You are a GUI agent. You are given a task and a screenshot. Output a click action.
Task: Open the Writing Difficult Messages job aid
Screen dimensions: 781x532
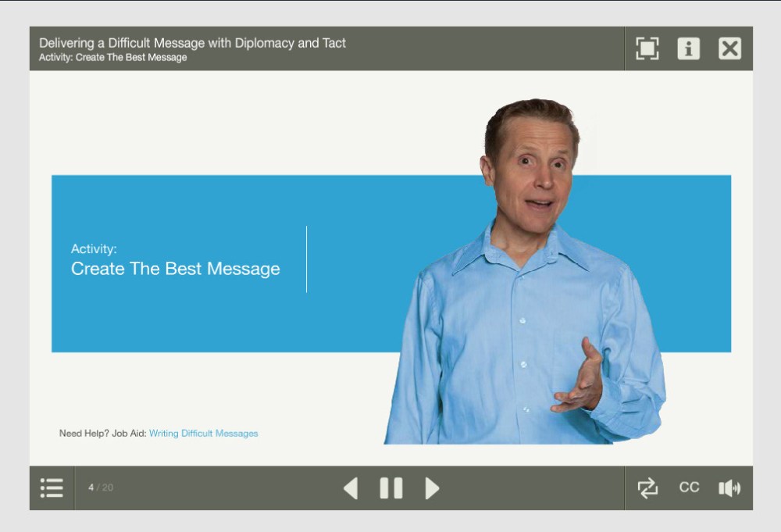click(x=203, y=434)
